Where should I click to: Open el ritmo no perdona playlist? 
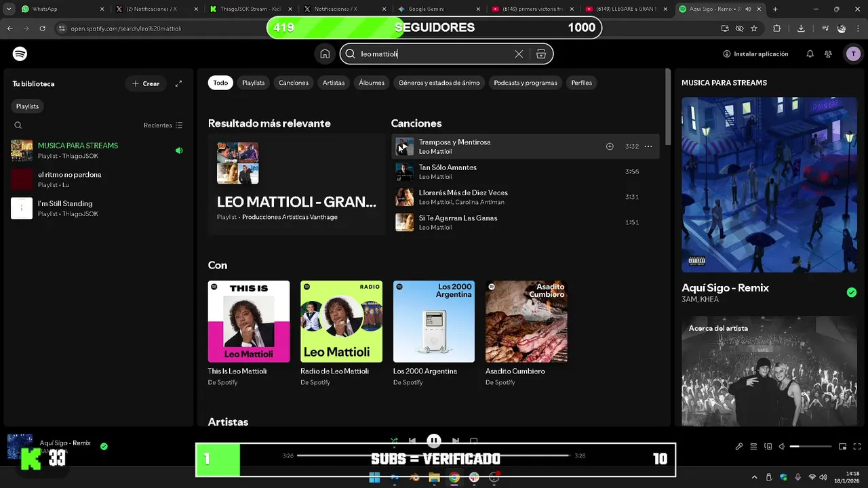click(98, 180)
